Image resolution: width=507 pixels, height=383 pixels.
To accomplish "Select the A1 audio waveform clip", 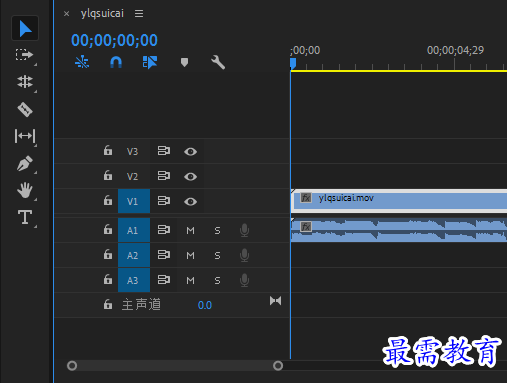I will (x=399, y=230).
